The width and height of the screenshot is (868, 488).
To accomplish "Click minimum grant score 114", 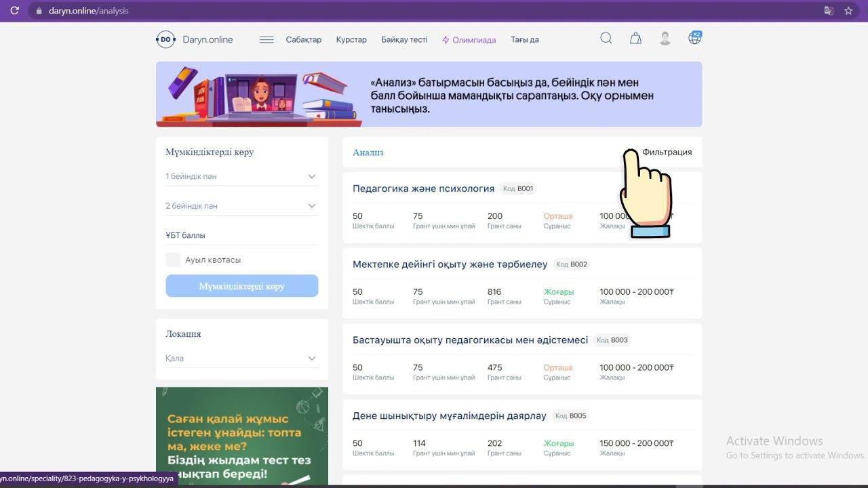I will 419,443.
